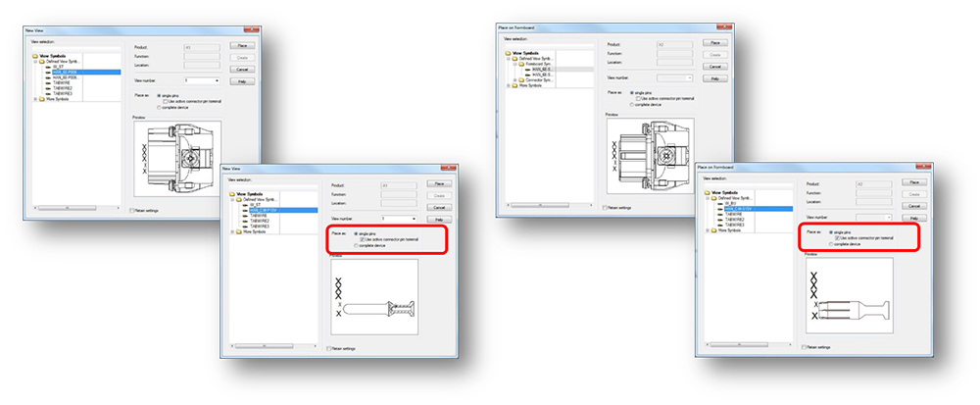Enable Retain settings in top-left New View dialog
This screenshot has height=405, width=980.
[133, 209]
